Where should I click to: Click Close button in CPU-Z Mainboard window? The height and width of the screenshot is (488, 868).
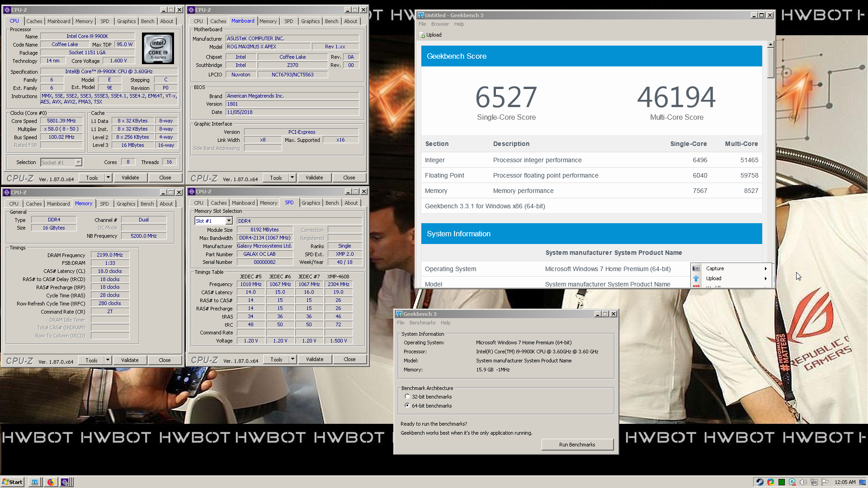[349, 178]
